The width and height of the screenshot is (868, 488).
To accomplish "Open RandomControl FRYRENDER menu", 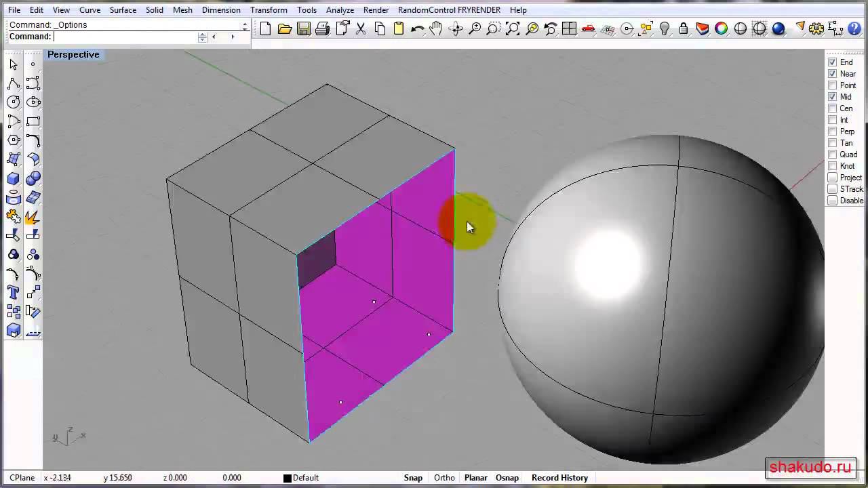I will (449, 10).
